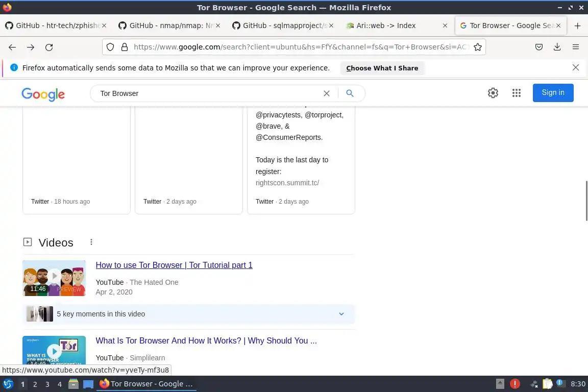Viewport: 588px width, 392px height.
Task: Go back to the previous page
Action: pos(12,47)
